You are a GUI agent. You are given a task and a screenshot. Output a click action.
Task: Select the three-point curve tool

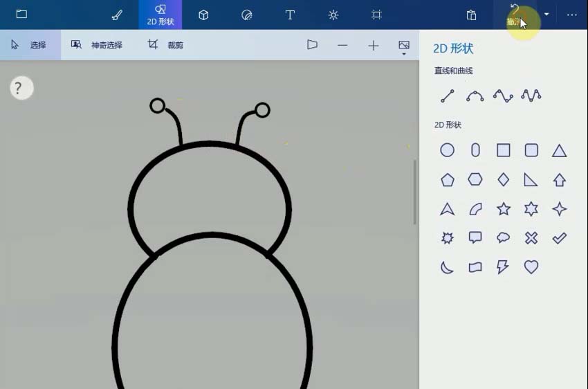pyautogui.click(x=475, y=96)
